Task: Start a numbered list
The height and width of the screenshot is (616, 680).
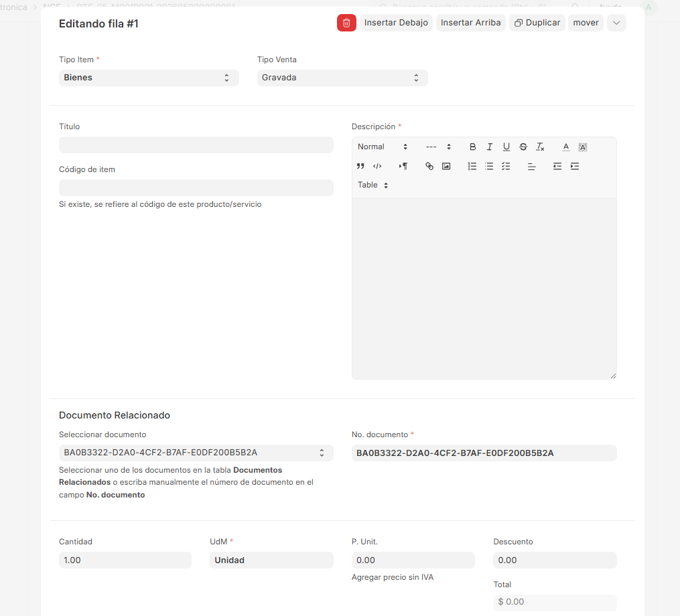Action: 472,166
